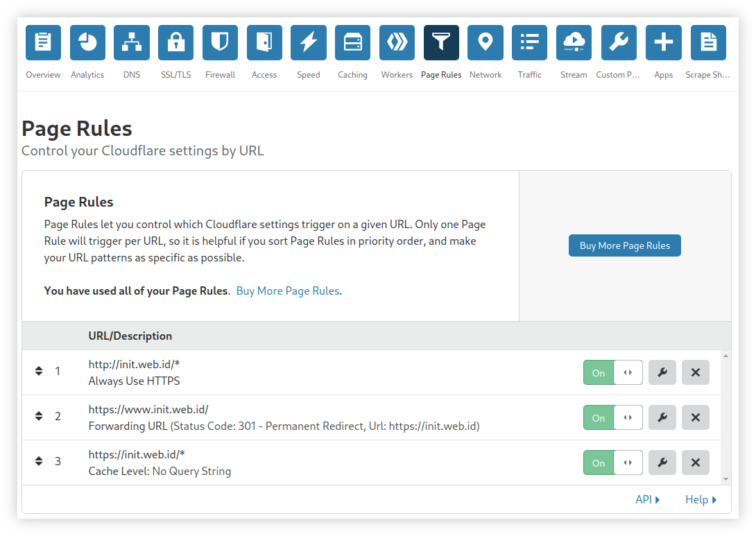Click the blue Buy More Page Rules button
The width and height of the screenshot is (756, 536).
[624, 245]
